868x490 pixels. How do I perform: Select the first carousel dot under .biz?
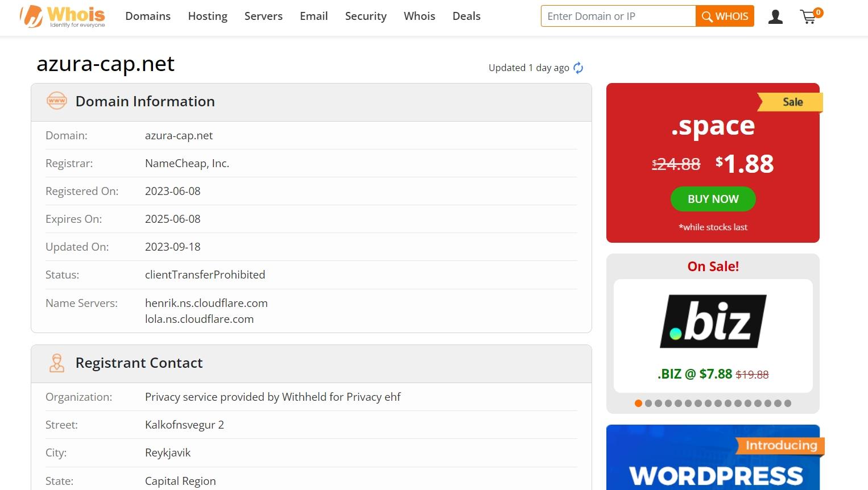pyautogui.click(x=638, y=404)
